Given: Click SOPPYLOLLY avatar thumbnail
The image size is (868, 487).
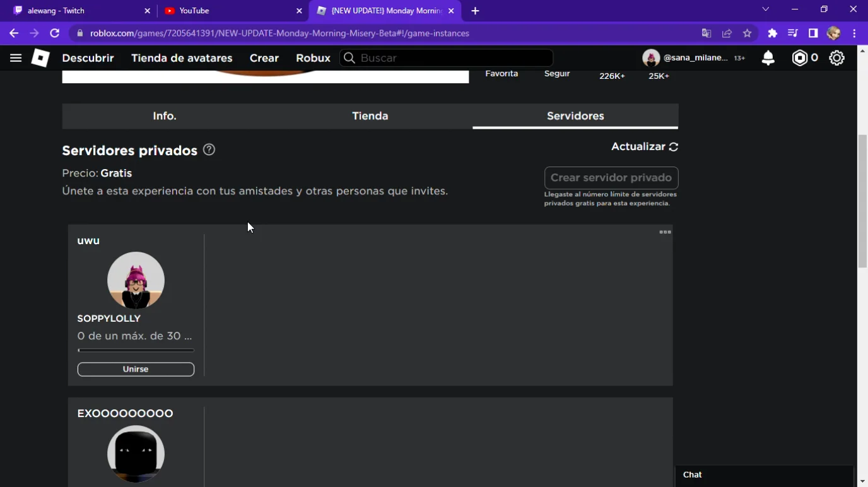Looking at the screenshot, I should coord(136,280).
